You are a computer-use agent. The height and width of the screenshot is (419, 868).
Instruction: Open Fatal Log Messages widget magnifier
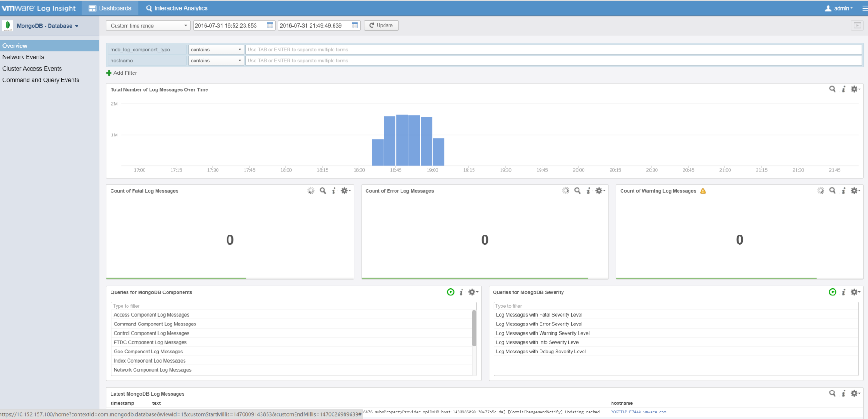coord(323,190)
